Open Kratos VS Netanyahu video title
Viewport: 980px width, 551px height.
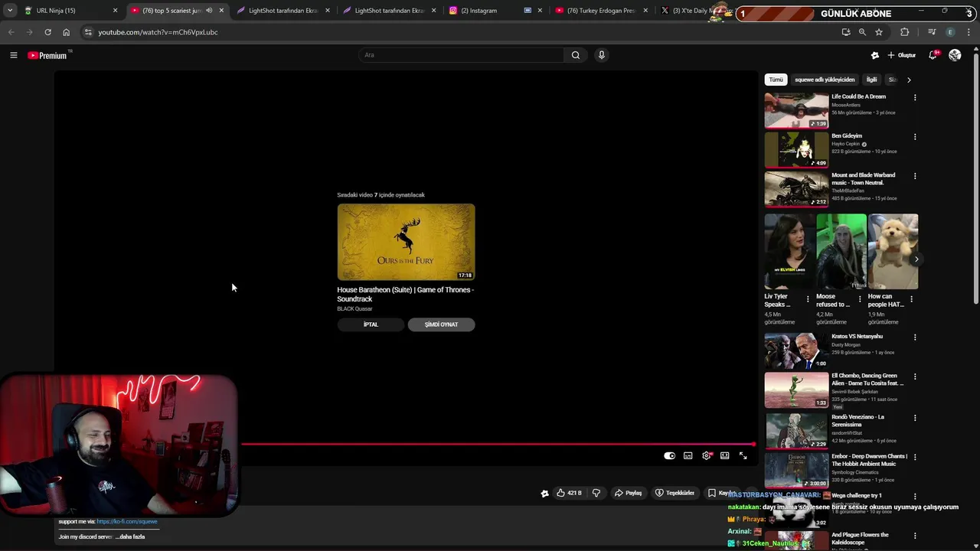pyautogui.click(x=857, y=337)
